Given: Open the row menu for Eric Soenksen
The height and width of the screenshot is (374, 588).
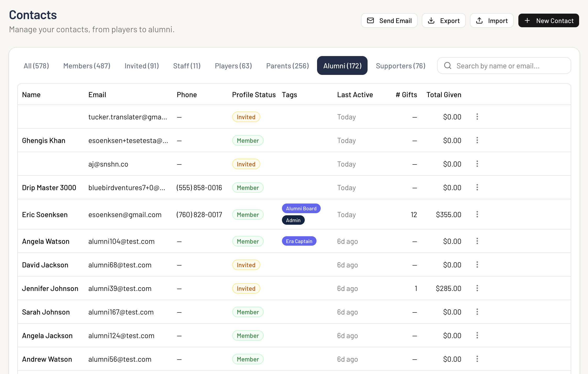Looking at the screenshot, I should click(x=477, y=214).
